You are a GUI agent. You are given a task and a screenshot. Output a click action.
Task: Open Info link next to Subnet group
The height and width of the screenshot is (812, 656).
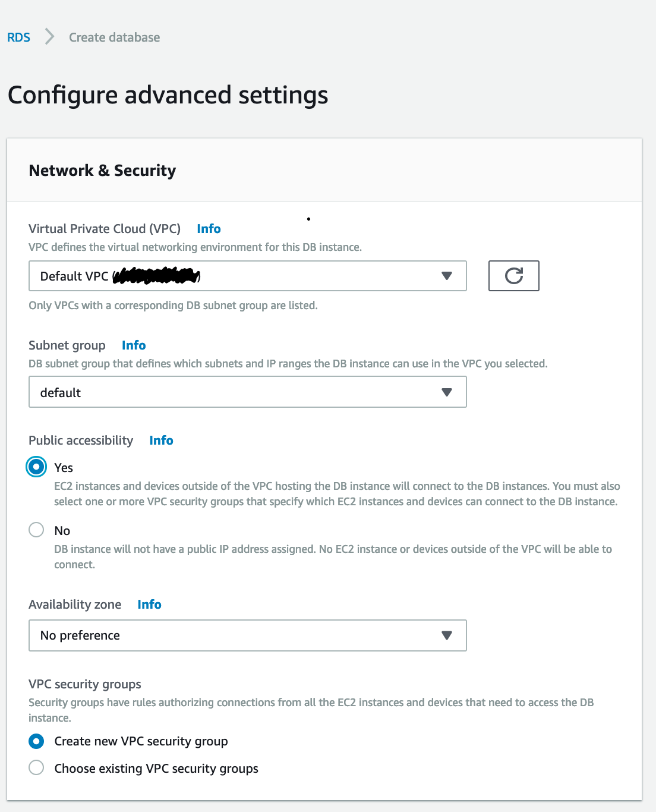pos(134,345)
